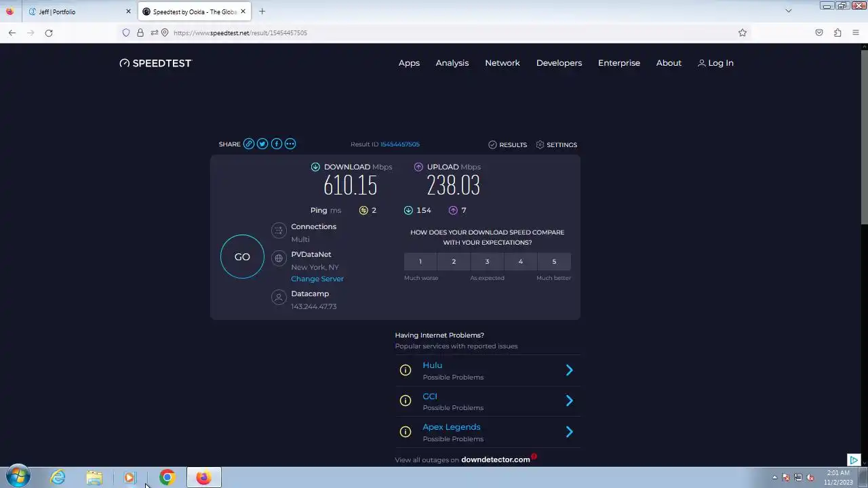Show hidden system tray icons

click(774, 477)
